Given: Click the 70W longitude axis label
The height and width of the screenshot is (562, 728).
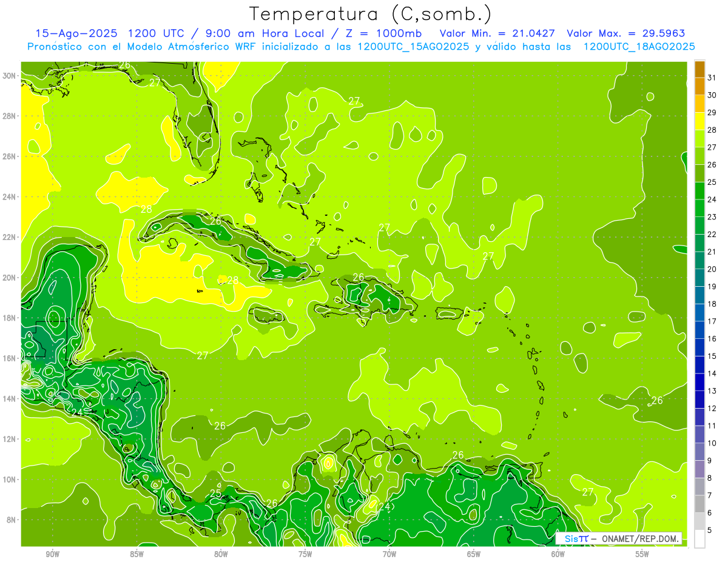Looking at the screenshot, I should click(389, 554).
